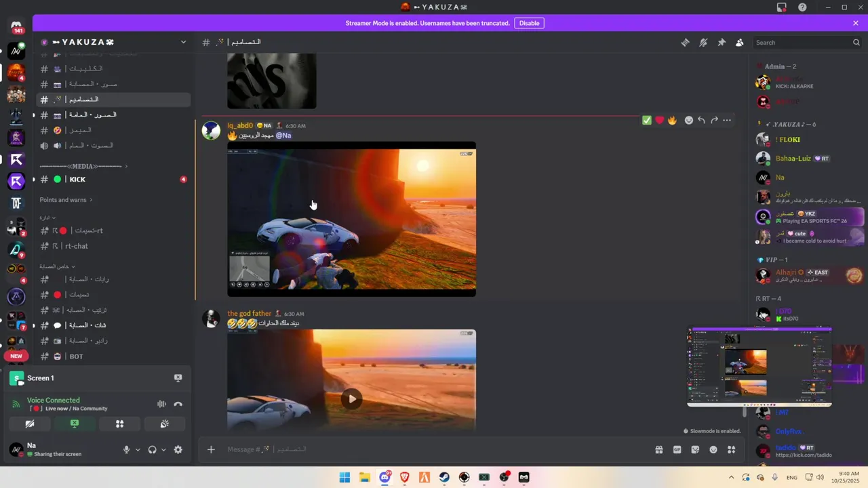This screenshot has width=868, height=488.
Task: Toggle green screen share button
Action: [x=75, y=424]
